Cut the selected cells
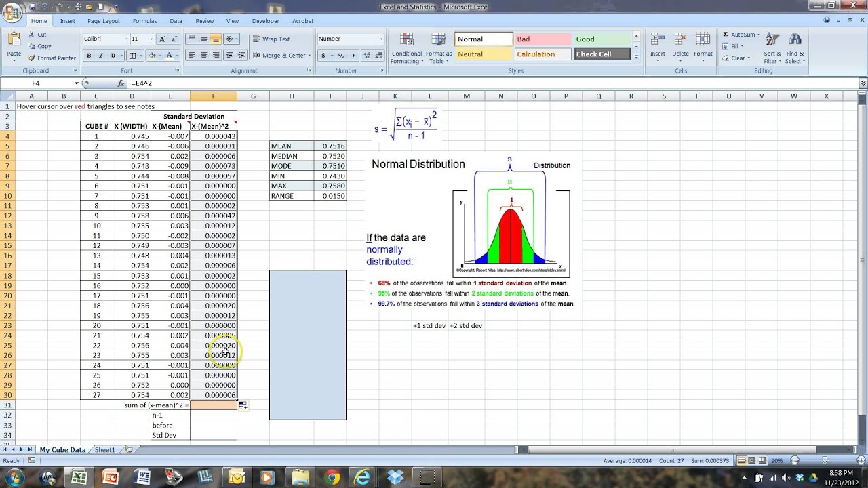 [38, 35]
